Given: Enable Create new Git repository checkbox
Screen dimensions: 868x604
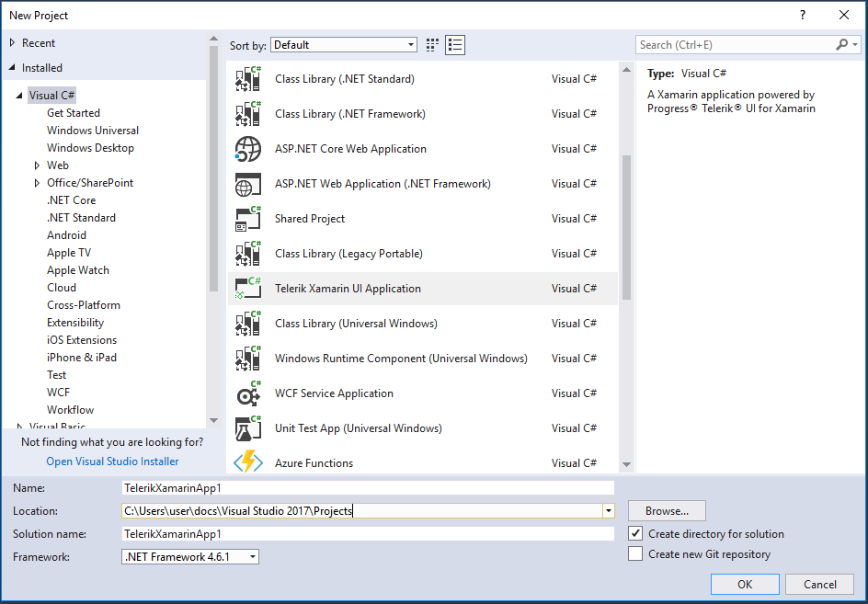Looking at the screenshot, I should point(635,553).
